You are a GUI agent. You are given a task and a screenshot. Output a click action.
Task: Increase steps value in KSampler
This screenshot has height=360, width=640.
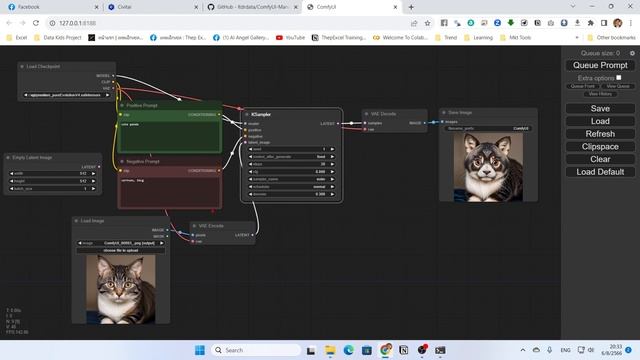click(332, 164)
